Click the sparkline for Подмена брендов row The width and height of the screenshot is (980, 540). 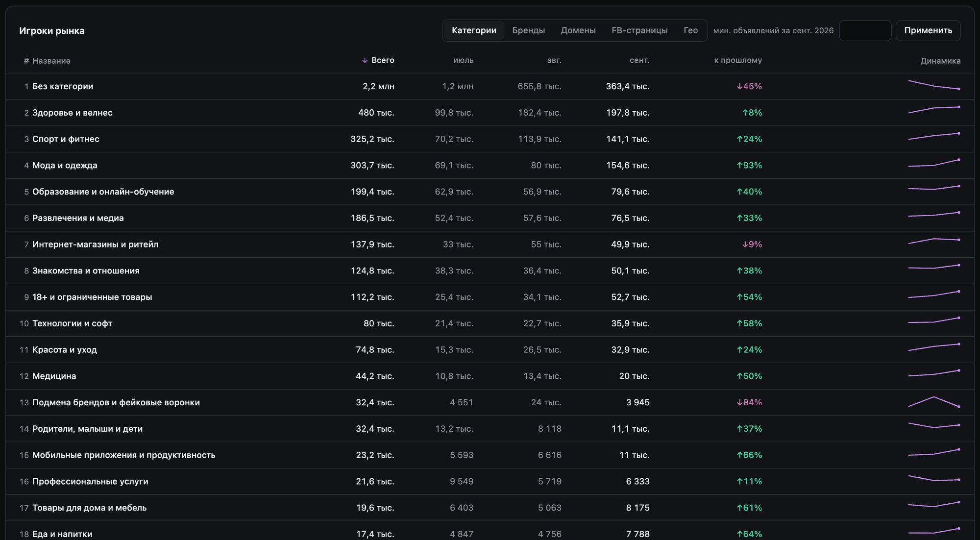(934, 402)
